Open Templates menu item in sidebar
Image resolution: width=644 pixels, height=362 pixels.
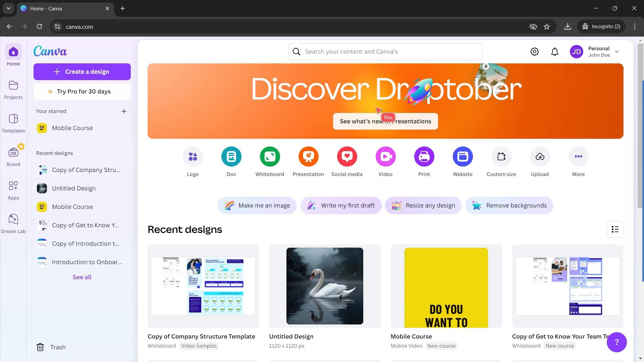pos(13,123)
